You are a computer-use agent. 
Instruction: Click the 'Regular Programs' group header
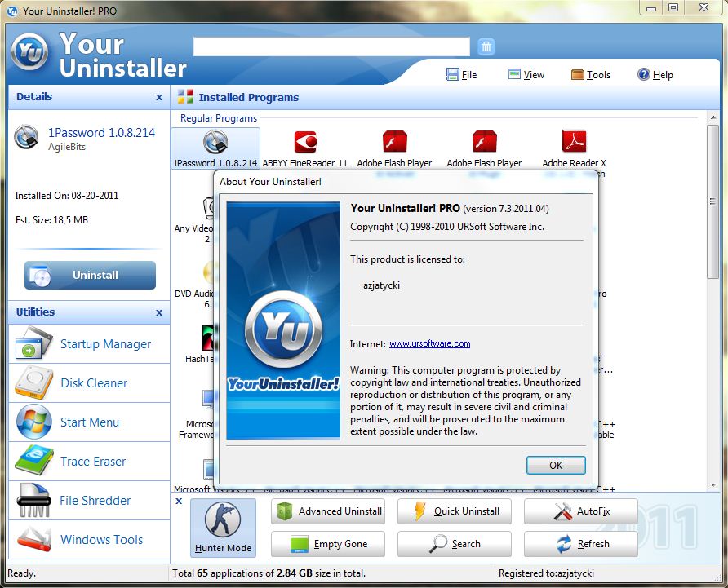pos(219,118)
